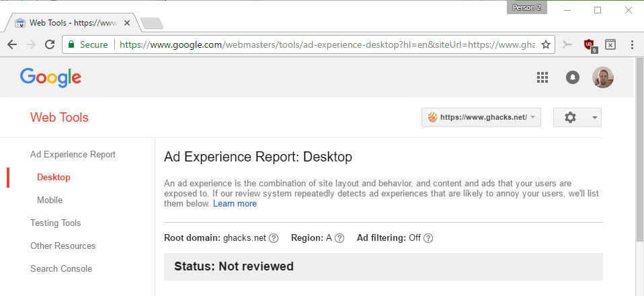Open Testing Tools in the sidebar
Image resolution: width=644 pixels, height=296 pixels.
[55, 223]
